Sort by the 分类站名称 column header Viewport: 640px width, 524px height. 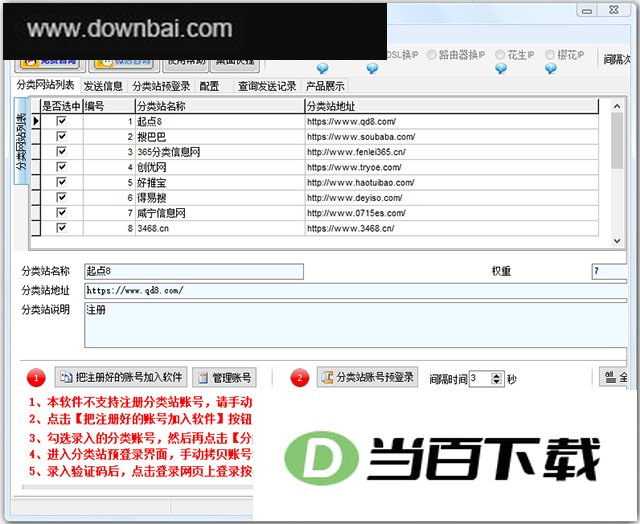[x=220, y=106]
